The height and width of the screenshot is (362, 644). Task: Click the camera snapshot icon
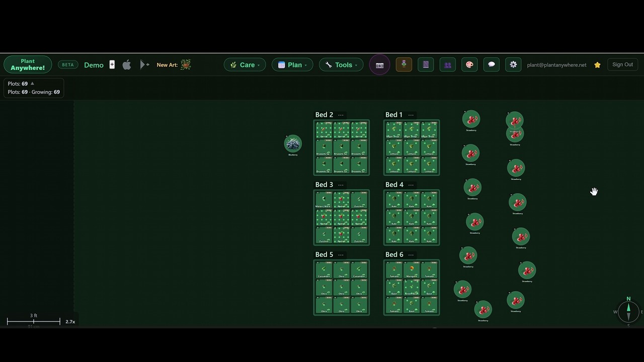pos(380,65)
